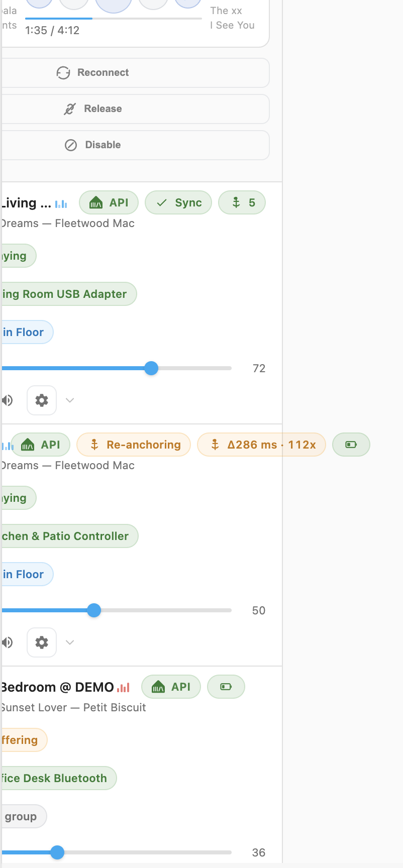Click the Reconnect button
The height and width of the screenshot is (868, 403).
coord(135,73)
